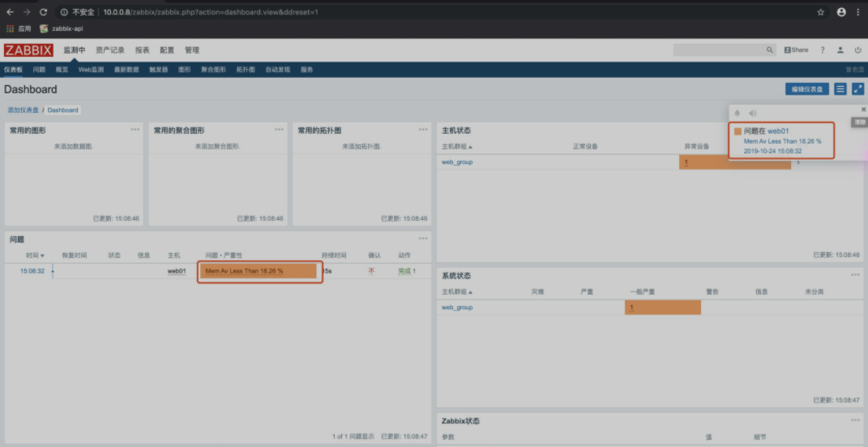Click orange 异常设备 count cell
The height and width of the screenshot is (447, 868).
[734, 162]
